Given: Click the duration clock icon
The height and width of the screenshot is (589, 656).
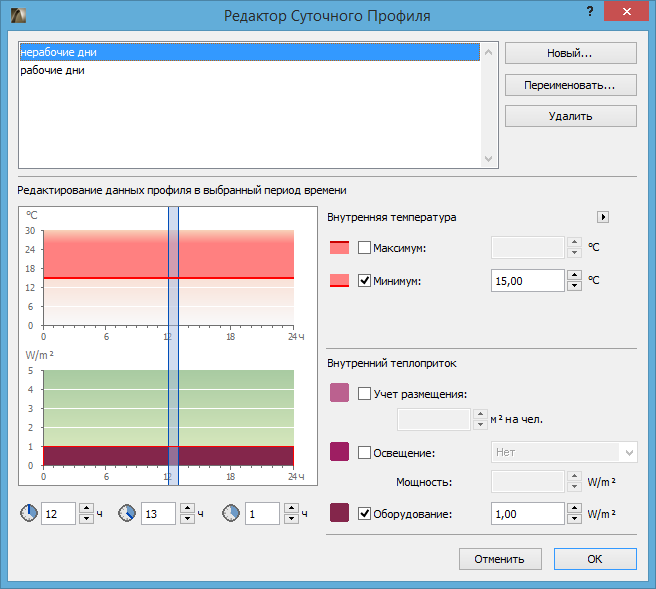Looking at the screenshot, I should tap(231, 513).
